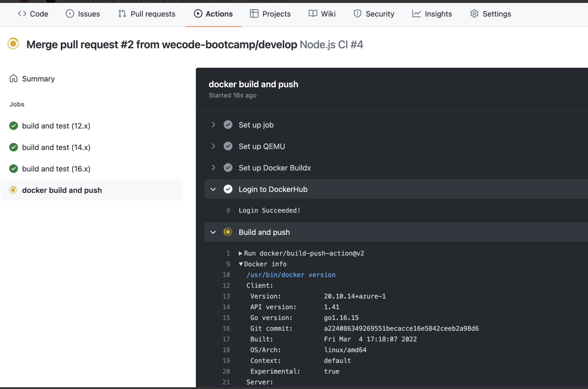Expand the Set up job step
588x389 pixels.
[x=213, y=125]
